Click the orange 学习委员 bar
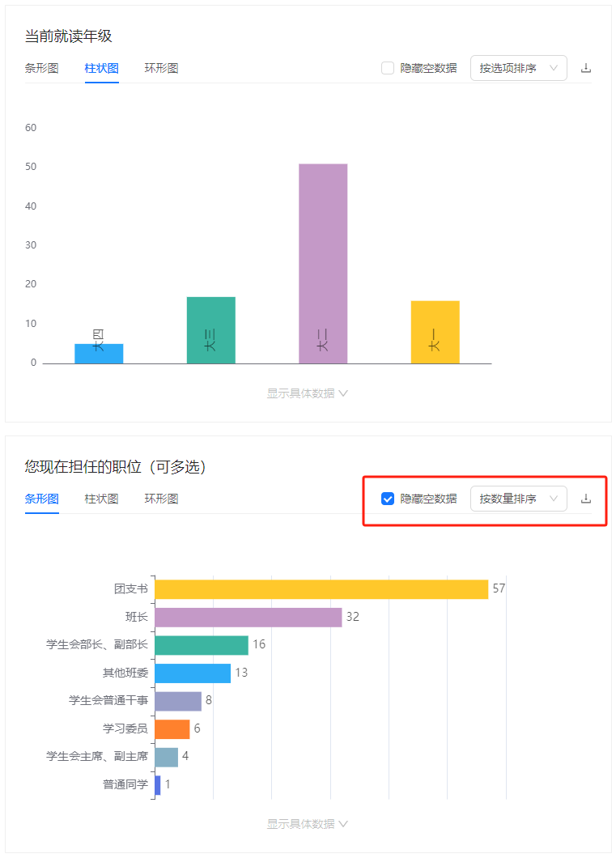The image size is (616, 858). [x=172, y=728]
